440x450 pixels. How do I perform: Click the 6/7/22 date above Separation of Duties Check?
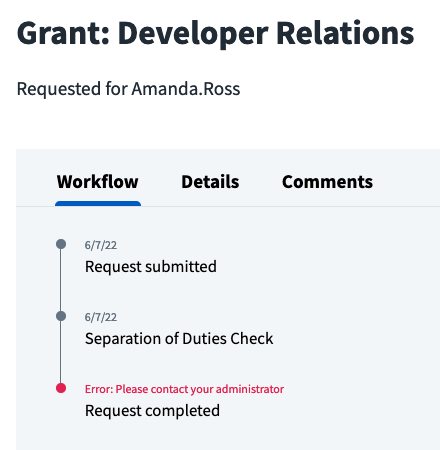pyautogui.click(x=101, y=317)
